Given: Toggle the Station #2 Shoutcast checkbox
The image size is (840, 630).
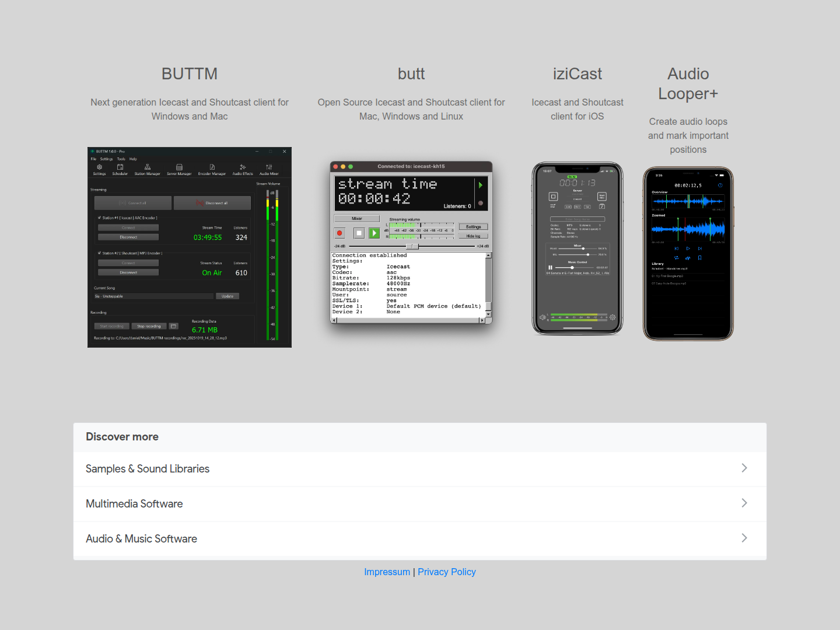Looking at the screenshot, I should click(x=100, y=253).
